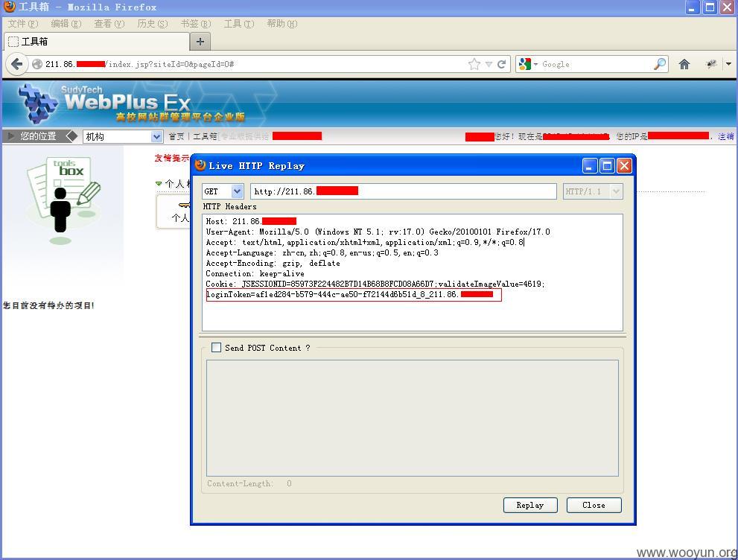The width and height of the screenshot is (738, 560).
Task: Click the site identity globe icon
Action: 37,64
